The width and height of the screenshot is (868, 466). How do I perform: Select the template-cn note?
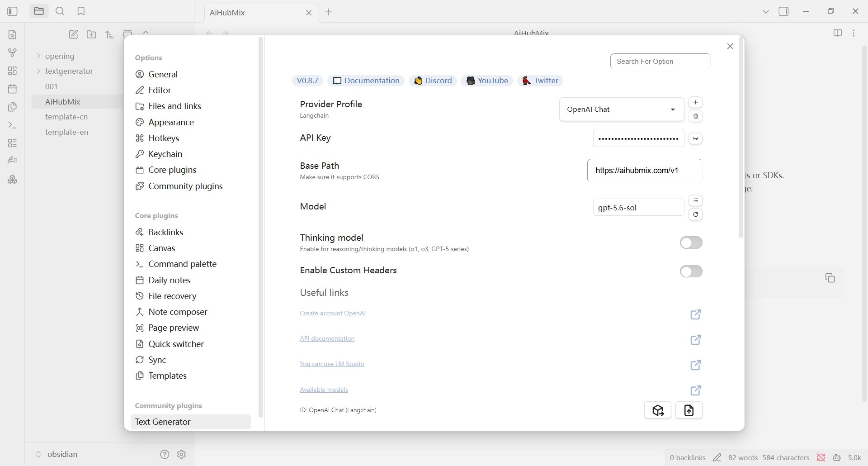click(x=66, y=117)
